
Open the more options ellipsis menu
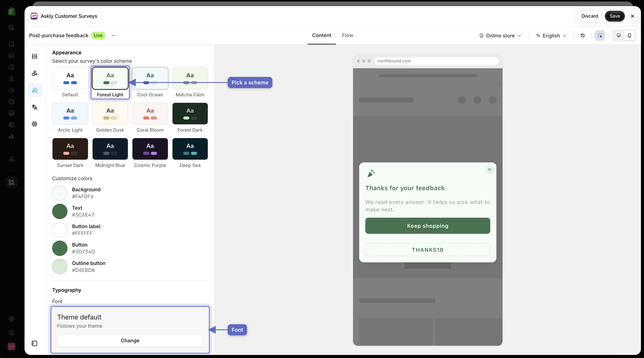113,35
